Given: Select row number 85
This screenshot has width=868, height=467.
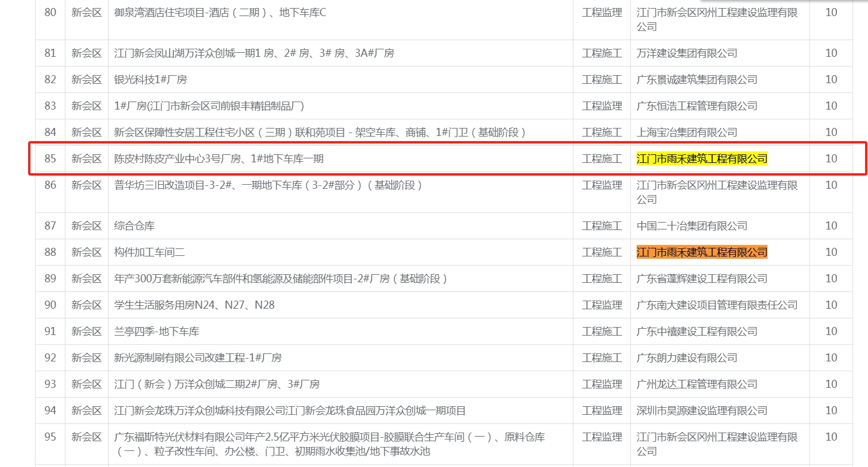Looking at the screenshot, I should pyautogui.click(x=51, y=159).
